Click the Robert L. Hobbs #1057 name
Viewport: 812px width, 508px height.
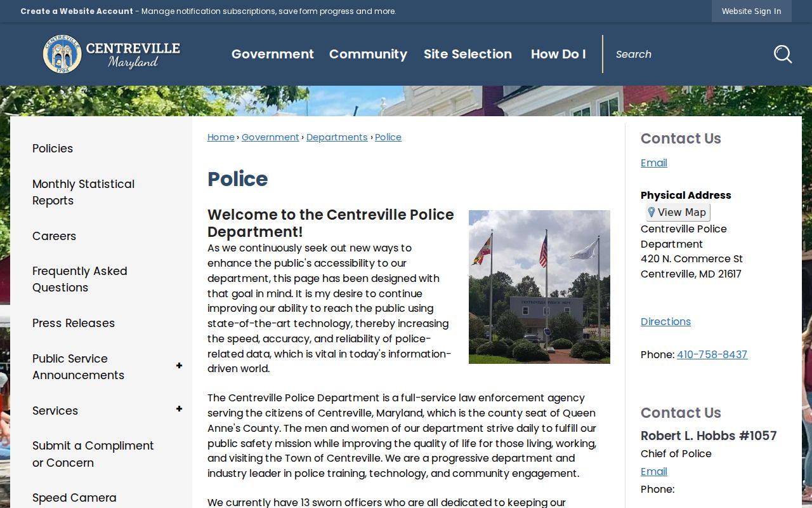coord(709,436)
